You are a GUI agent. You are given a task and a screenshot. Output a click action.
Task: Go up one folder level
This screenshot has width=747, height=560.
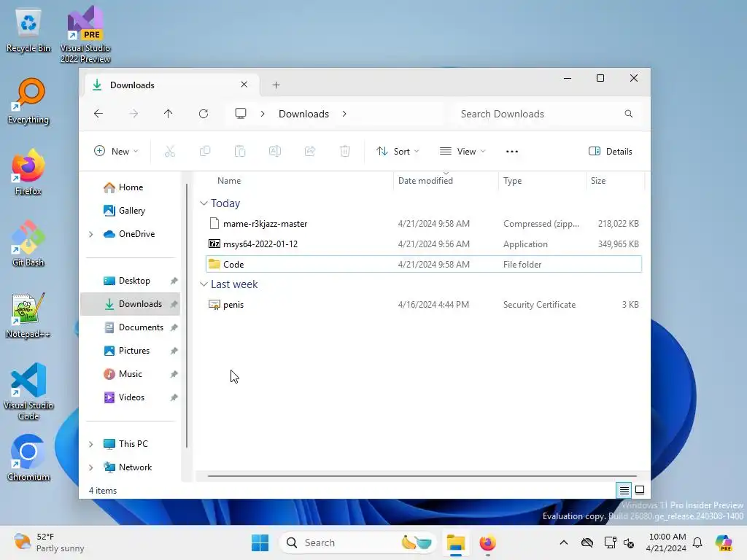pos(169,114)
